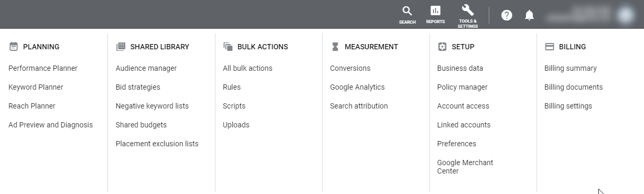The image size is (644, 194).
Task: Open All bulk actions
Action: point(248,68)
